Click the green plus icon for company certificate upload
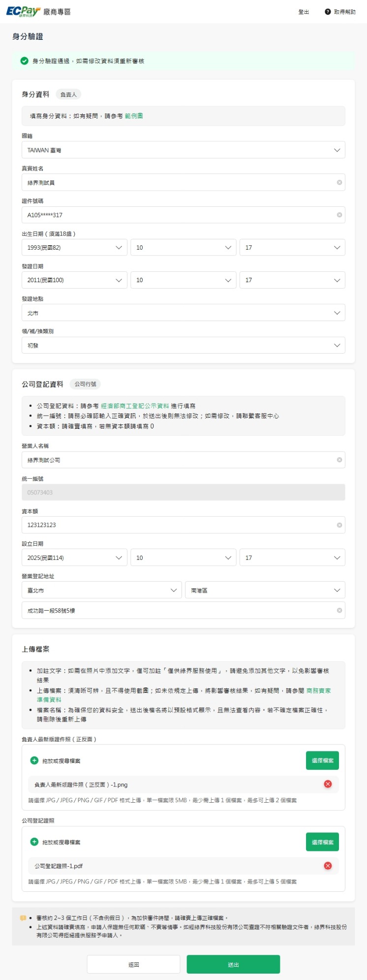Image resolution: width=367 pixels, height=980 pixels. click(x=34, y=842)
